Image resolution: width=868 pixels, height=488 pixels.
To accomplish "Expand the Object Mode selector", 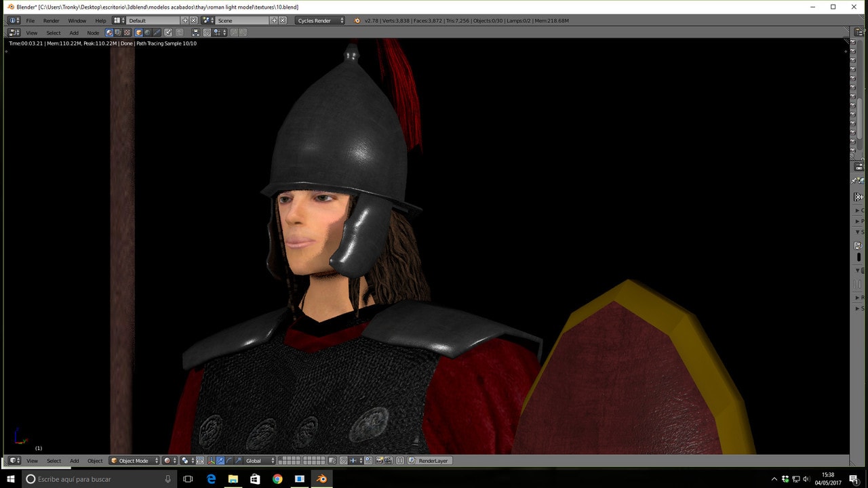I will pos(134,461).
